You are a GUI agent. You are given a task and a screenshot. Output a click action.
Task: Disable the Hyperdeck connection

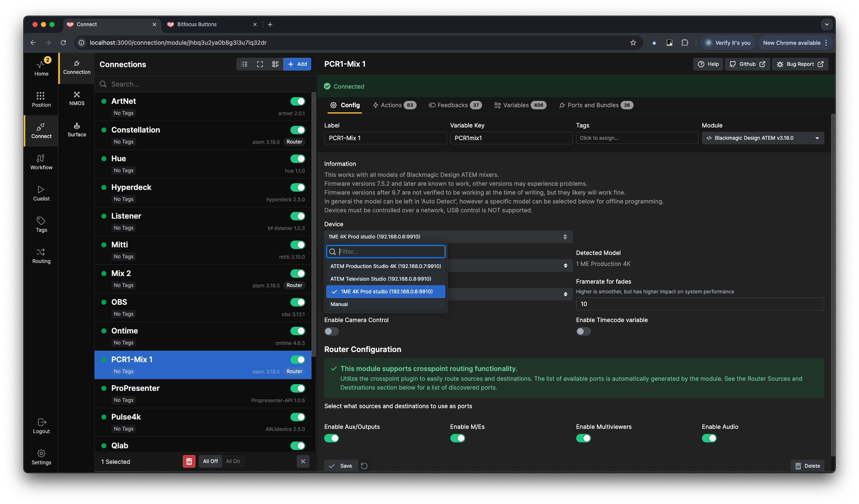(298, 187)
